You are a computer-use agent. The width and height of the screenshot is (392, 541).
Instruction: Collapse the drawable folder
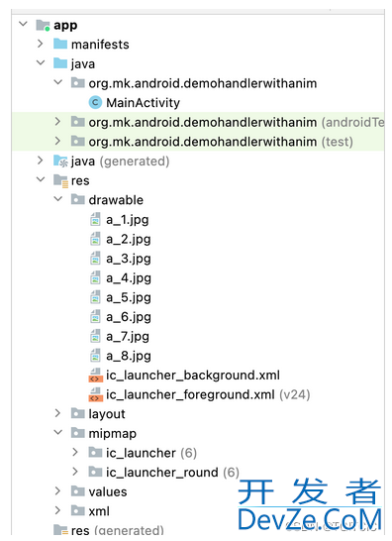58,199
